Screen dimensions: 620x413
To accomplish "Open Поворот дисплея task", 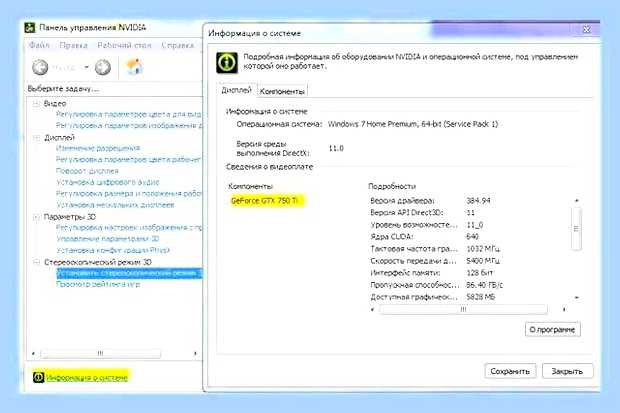I will tap(87, 171).
